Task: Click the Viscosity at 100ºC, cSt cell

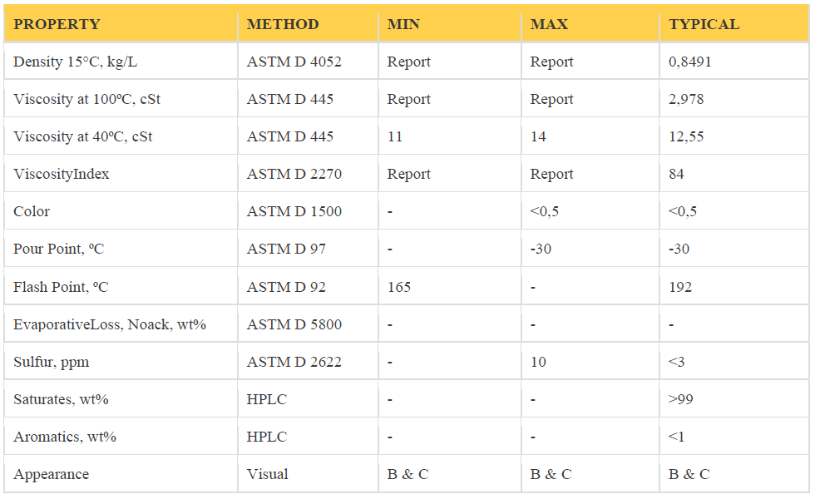Action: (x=86, y=99)
